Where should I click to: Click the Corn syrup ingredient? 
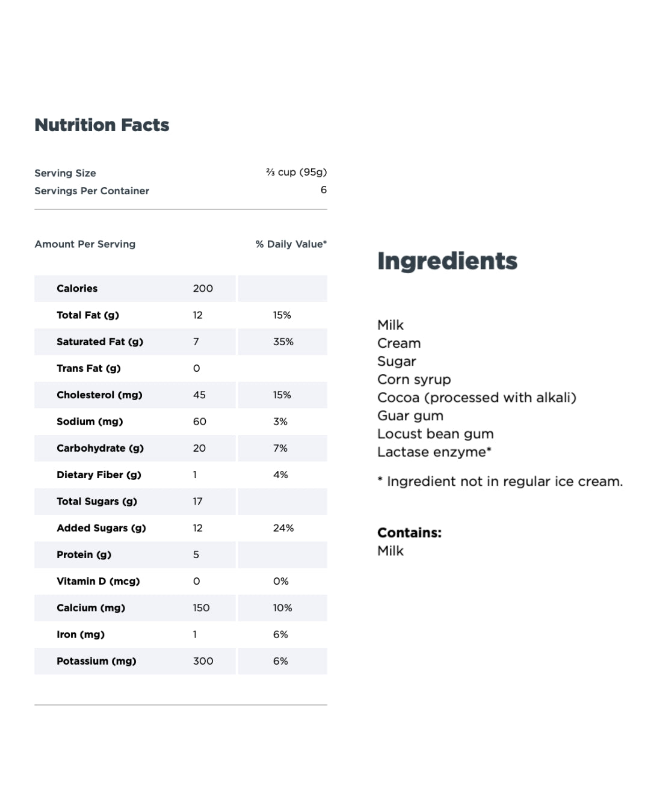click(414, 380)
